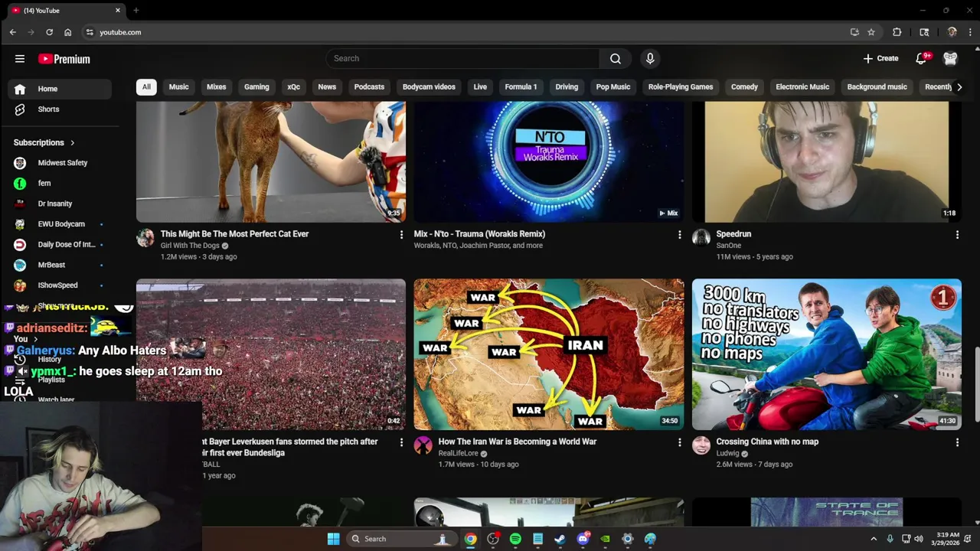
Task: Open Spotify from the taskbar
Action: tap(515, 539)
